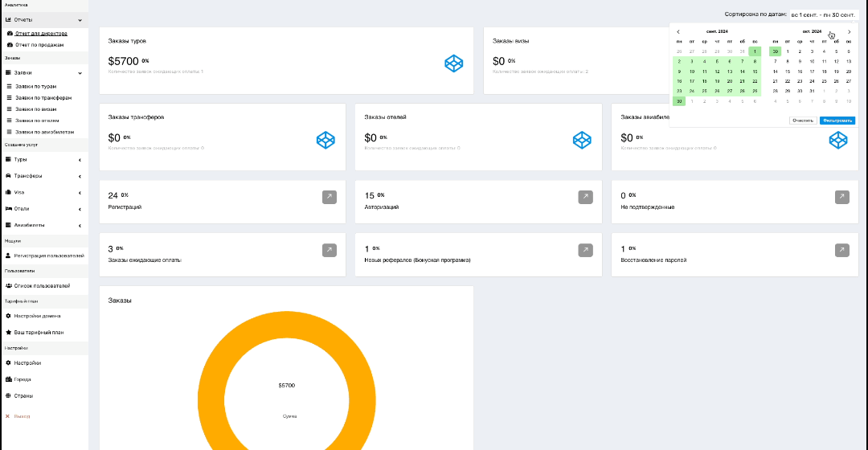Open arrow icon on Новых рефералов card
The width and height of the screenshot is (868, 450).
586,251
